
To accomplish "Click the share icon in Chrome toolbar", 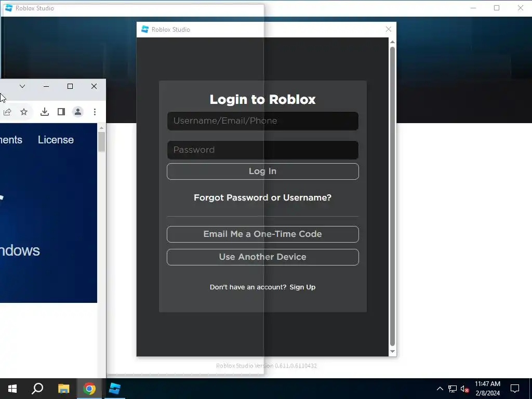I will coord(7,112).
